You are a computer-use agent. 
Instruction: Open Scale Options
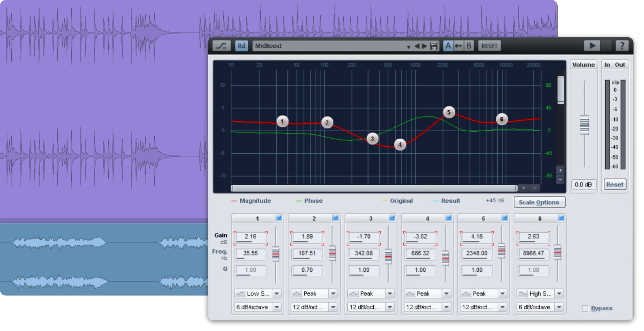tap(539, 202)
